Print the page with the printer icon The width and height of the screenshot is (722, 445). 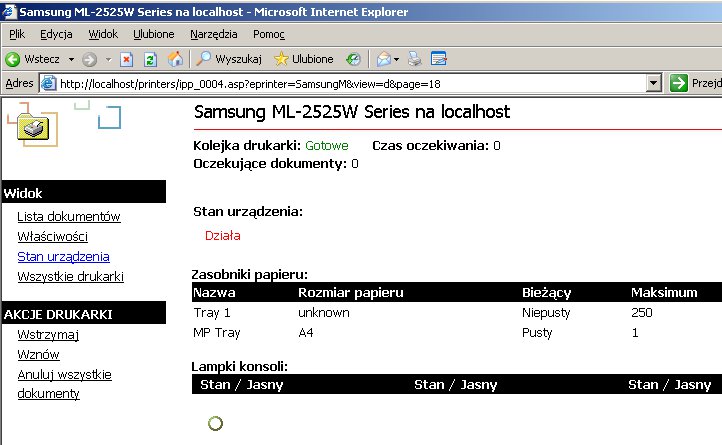[x=414, y=59]
